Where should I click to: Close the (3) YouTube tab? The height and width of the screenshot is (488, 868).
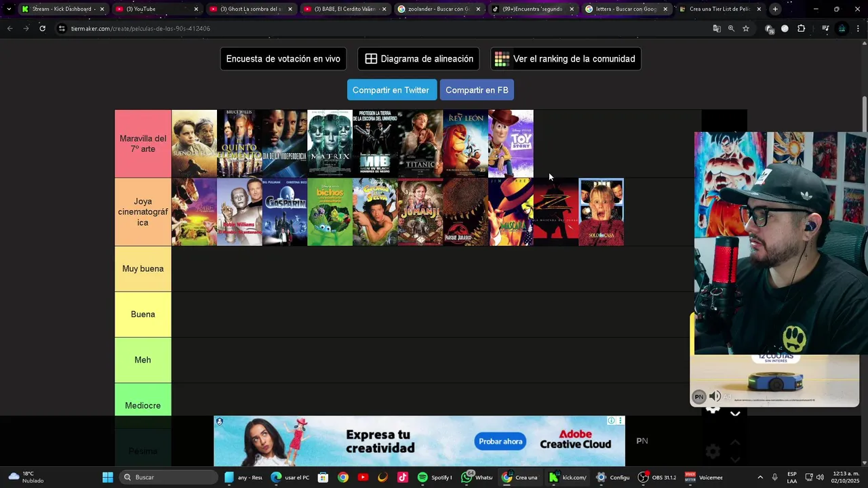pos(196,9)
